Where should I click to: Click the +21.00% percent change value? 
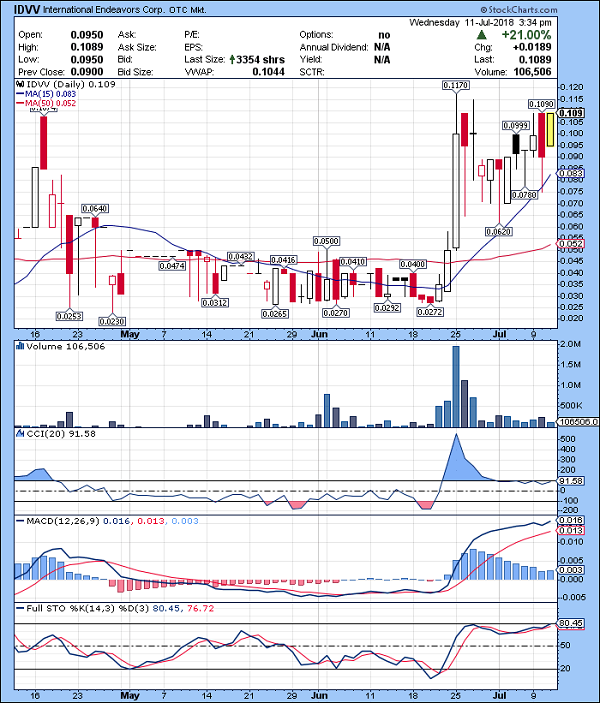[x=526, y=35]
